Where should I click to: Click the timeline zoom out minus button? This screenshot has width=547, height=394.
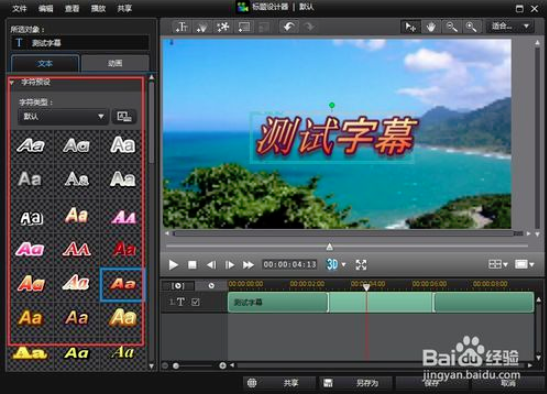(165, 366)
